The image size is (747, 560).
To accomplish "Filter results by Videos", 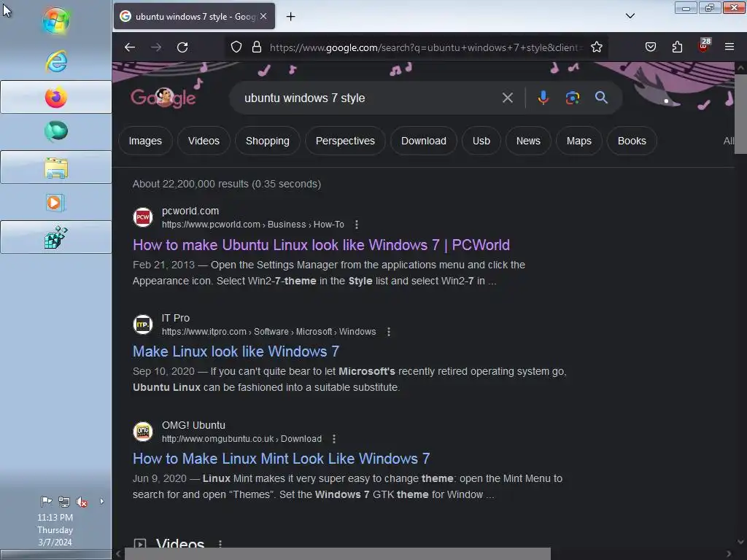I will (204, 141).
